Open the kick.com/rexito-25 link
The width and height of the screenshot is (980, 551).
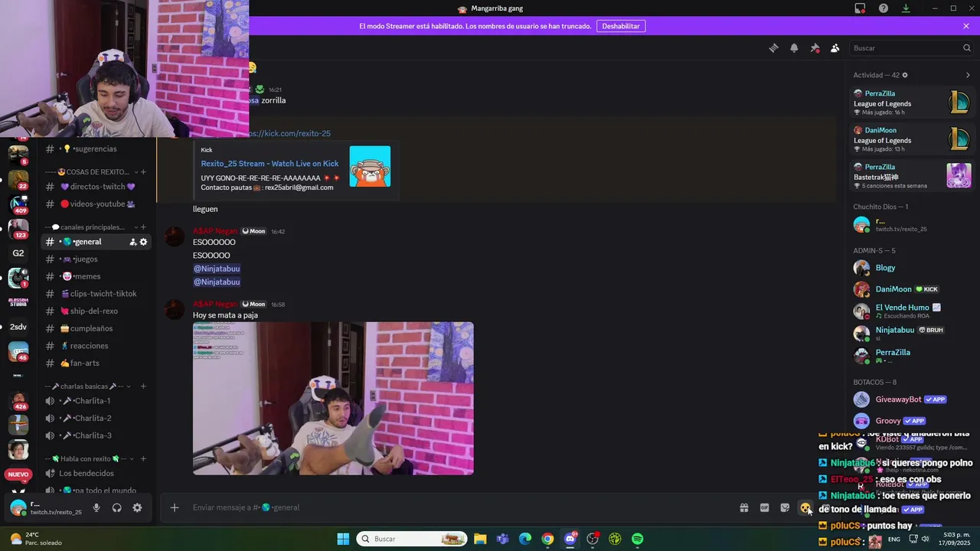(290, 133)
